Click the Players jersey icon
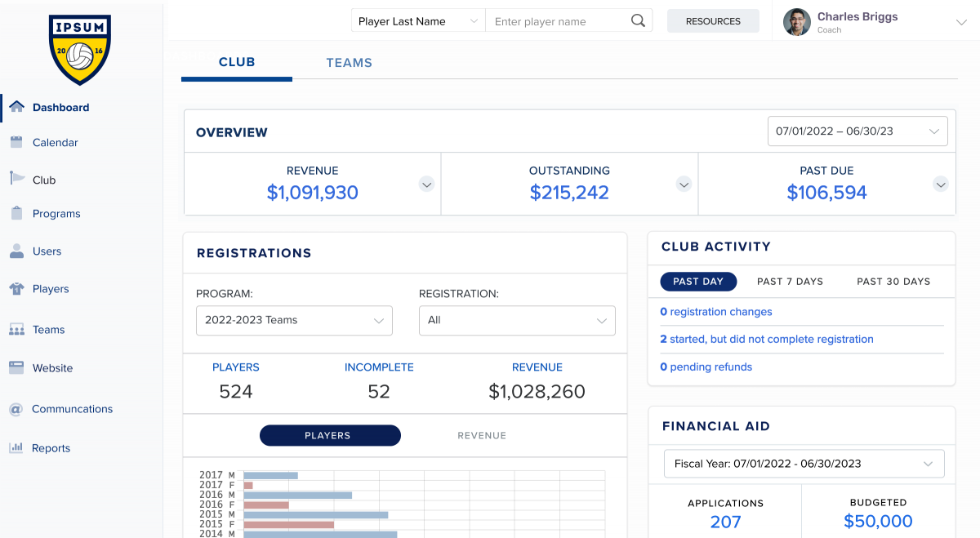Viewport: 980px width, 538px height. click(x=16, y=289)
